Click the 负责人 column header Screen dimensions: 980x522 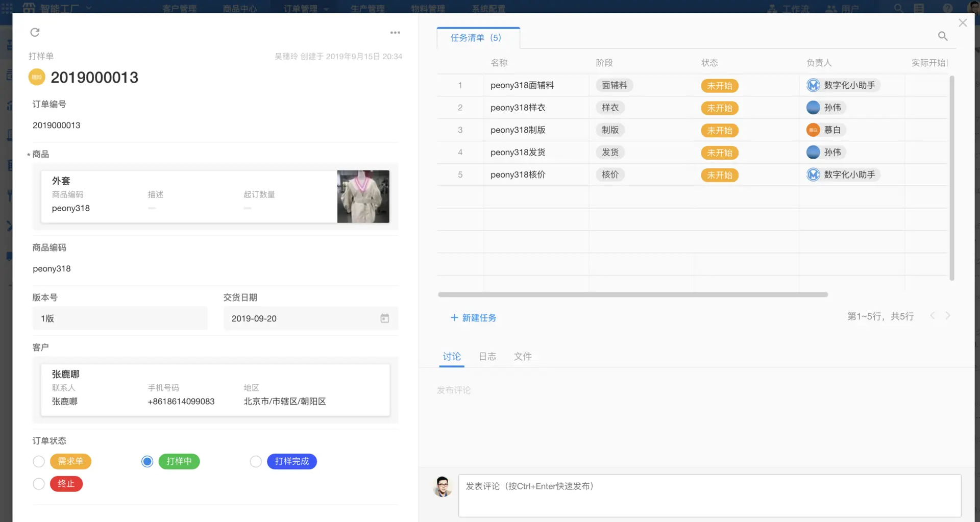pos(819,63)
